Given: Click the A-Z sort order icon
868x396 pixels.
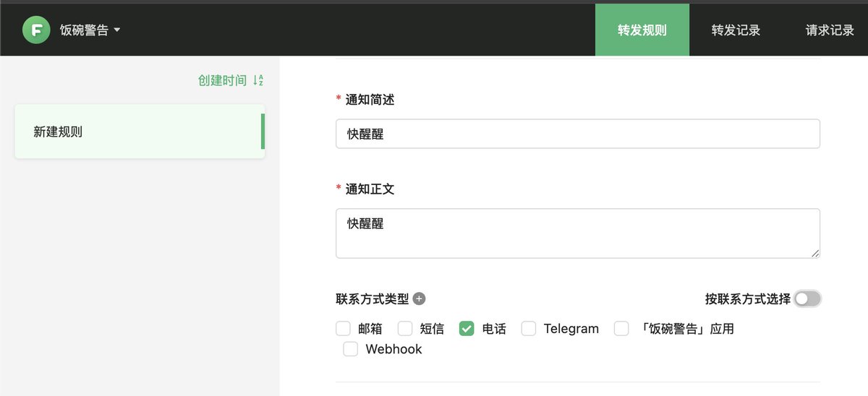Looking at the screenshot, I should tap(258, 80).
